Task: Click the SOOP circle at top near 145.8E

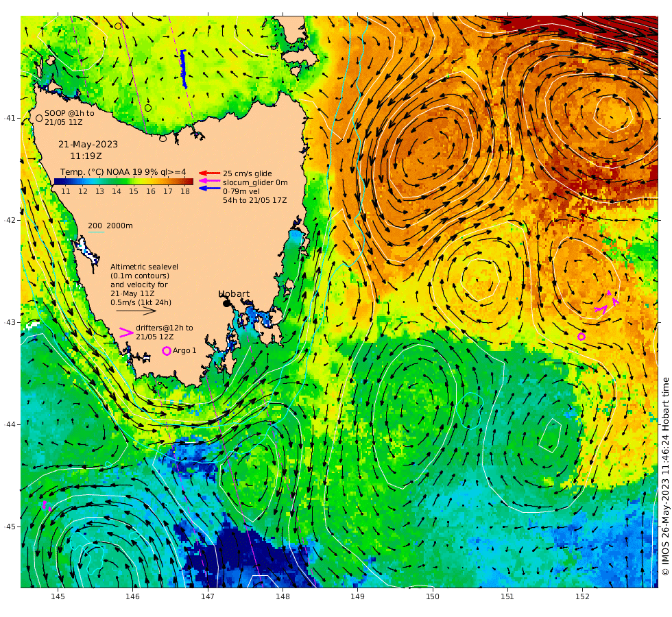Action: (x=118, y=26)
